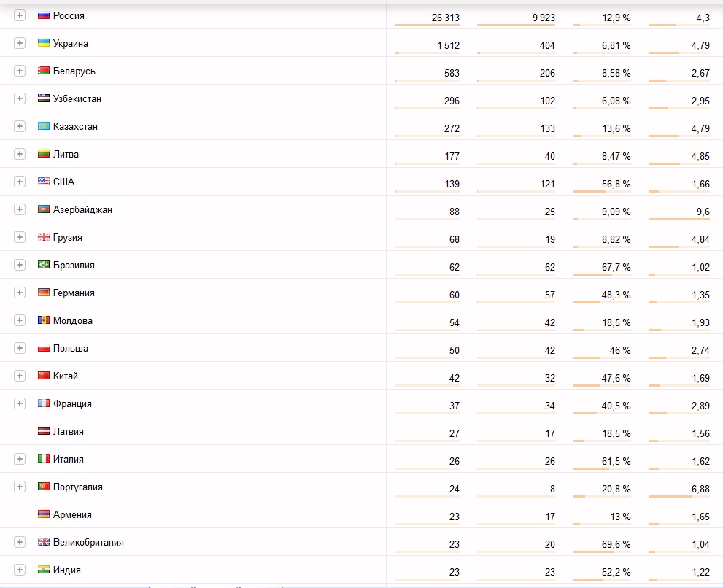The image size is (723, 588).
Task: Click the Узбекистан flag icon
Action: 43,98
